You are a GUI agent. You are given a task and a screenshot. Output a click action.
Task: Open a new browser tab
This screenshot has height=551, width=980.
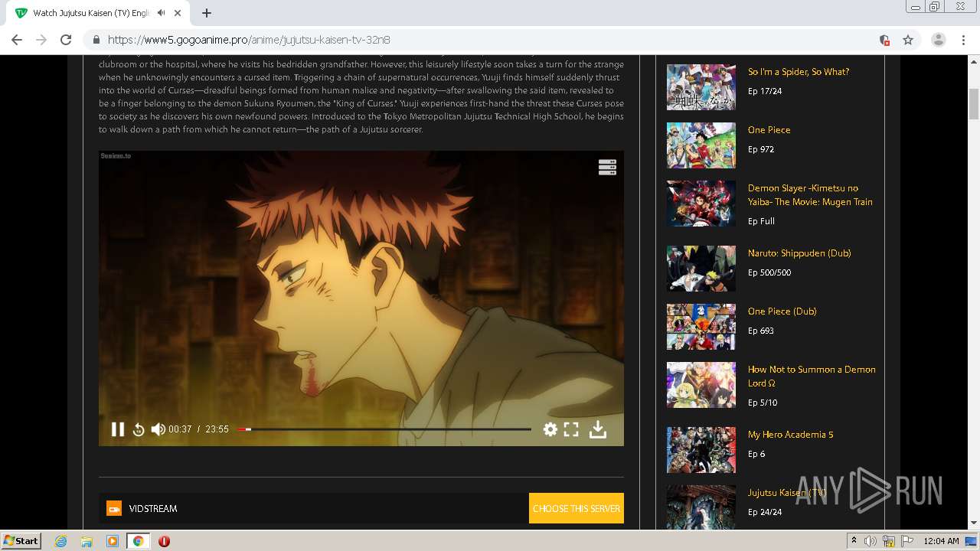pos(207,13)
